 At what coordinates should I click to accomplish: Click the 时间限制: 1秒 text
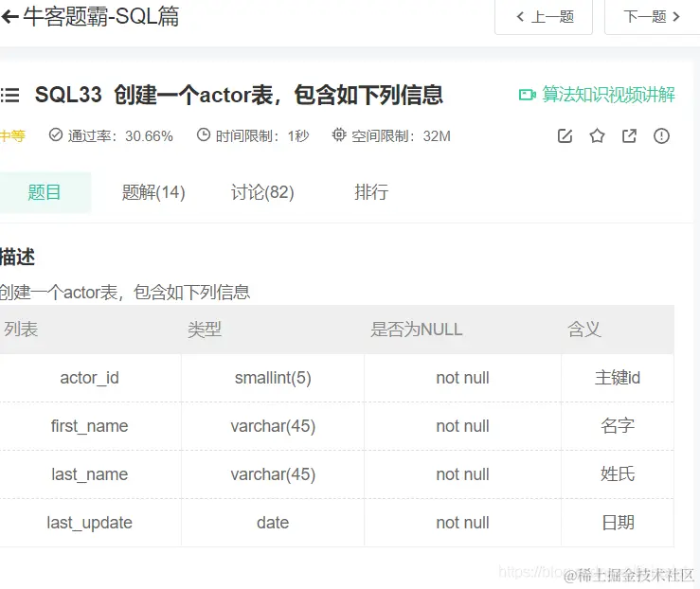coord(262,135)
